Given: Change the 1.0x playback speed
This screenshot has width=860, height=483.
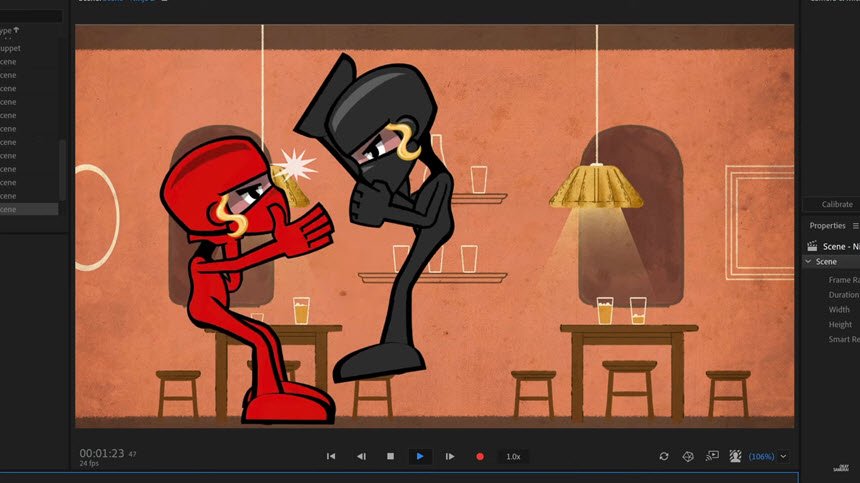Looking at the screenshot, I should (x=513, y=456).
